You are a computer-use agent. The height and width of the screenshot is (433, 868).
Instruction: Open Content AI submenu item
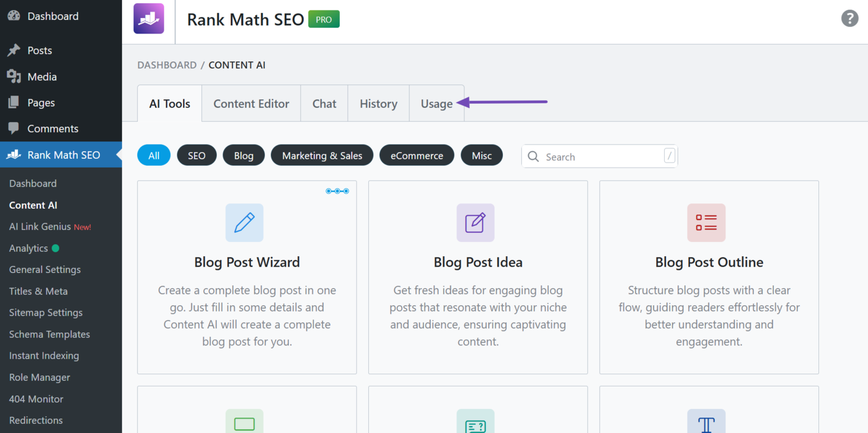point(33,205)
